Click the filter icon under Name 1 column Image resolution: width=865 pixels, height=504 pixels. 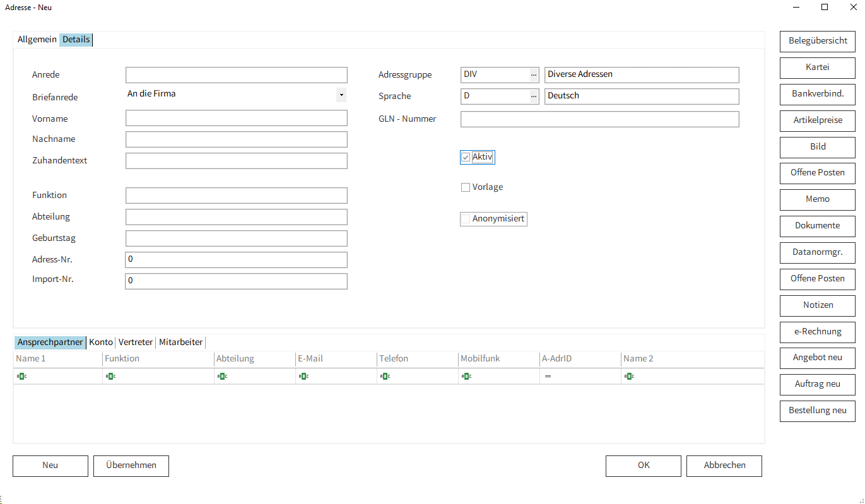(21, 377)
